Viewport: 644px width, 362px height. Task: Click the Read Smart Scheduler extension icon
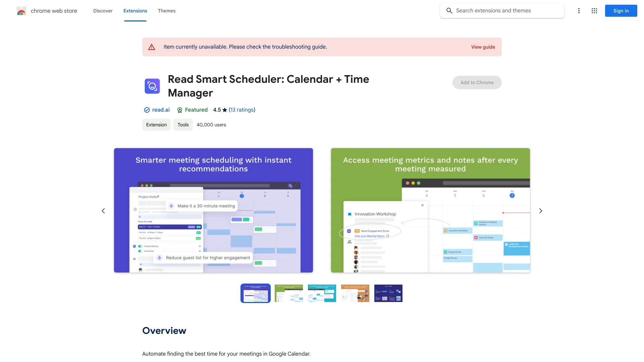click(152, 86)
